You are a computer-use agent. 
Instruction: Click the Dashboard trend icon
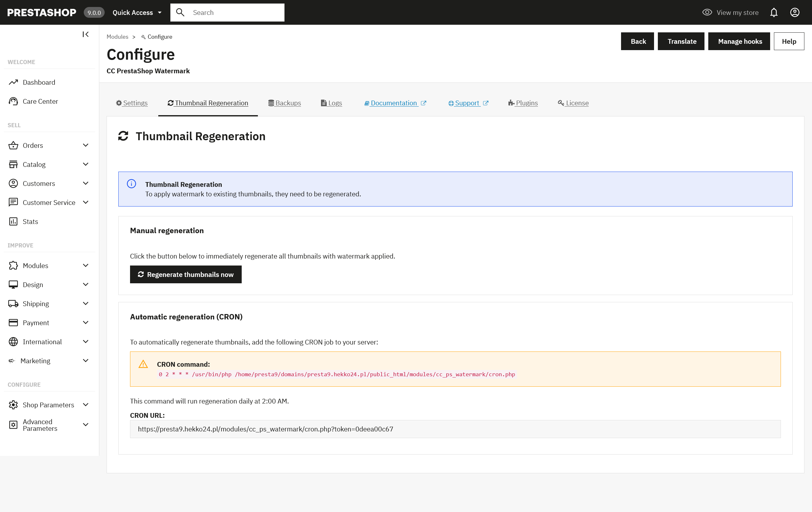coord(13,82)
